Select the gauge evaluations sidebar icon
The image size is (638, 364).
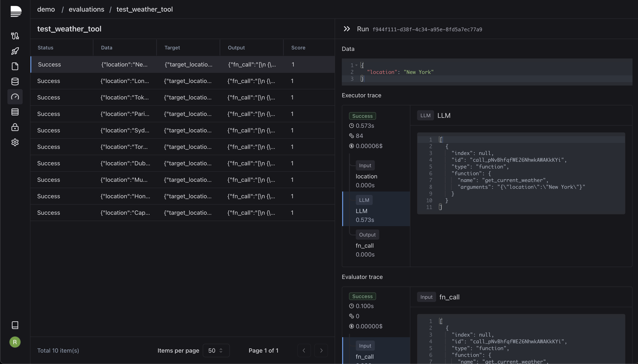tap(15, 97)
